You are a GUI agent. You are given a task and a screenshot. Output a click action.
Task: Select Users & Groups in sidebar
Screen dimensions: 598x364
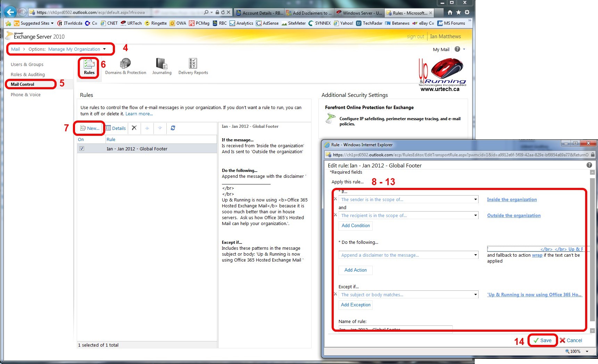click(27, 65)
